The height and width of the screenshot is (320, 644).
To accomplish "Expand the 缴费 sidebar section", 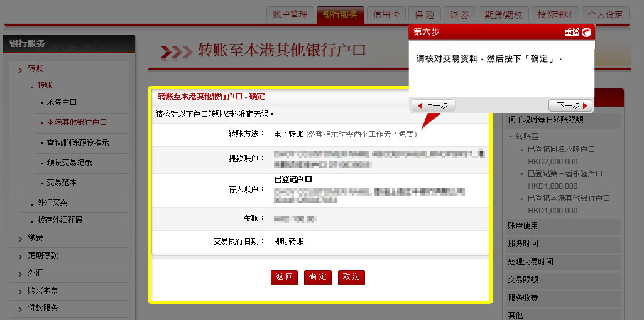I will pyautogui.click(x=35, y=238).
